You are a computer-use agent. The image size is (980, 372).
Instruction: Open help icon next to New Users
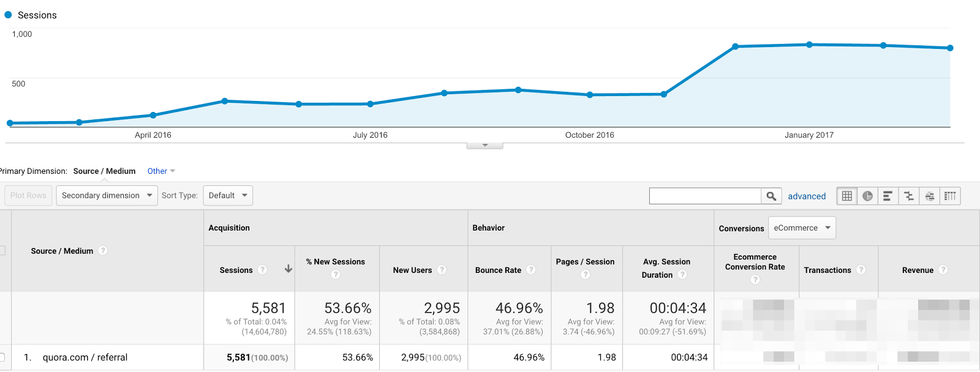(x=442, y=270)
